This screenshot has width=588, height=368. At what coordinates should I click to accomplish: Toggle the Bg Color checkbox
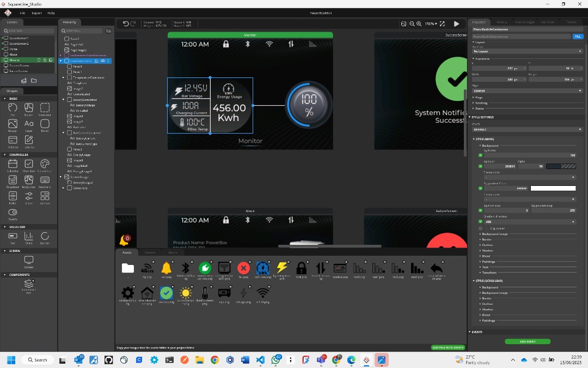[x=480, y=166]
